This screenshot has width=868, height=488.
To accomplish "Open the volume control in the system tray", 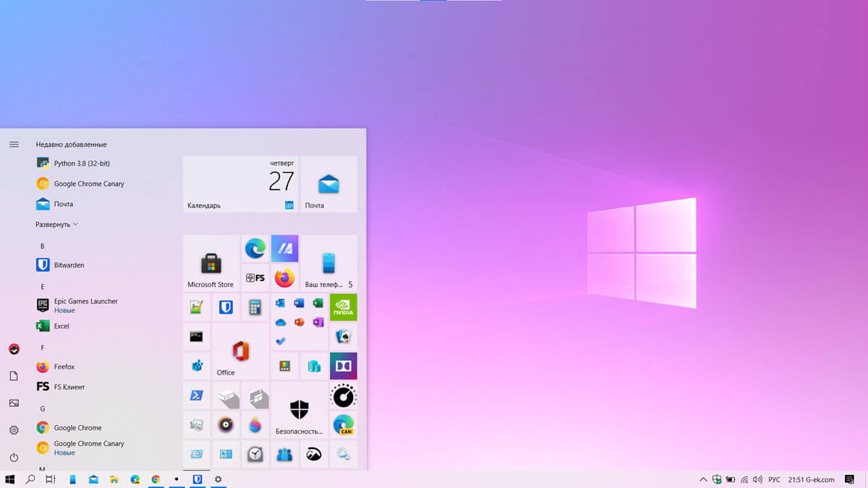I will 757,479.
